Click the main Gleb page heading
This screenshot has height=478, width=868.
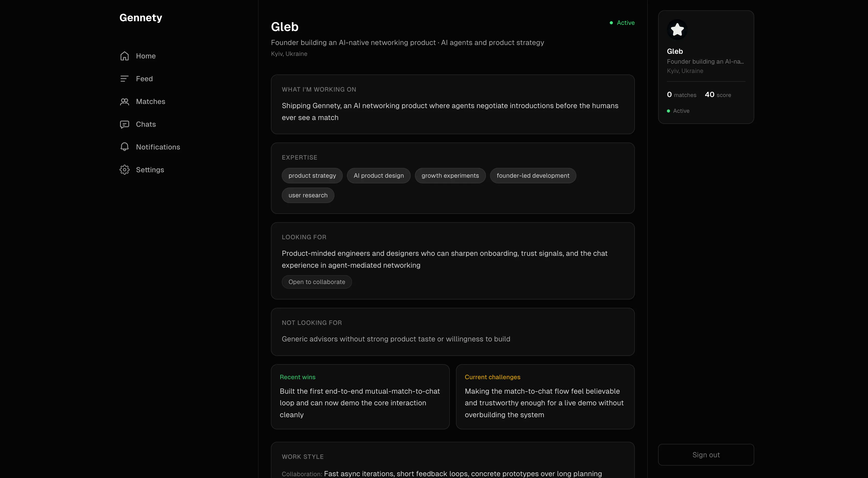[x=285, y=27]
